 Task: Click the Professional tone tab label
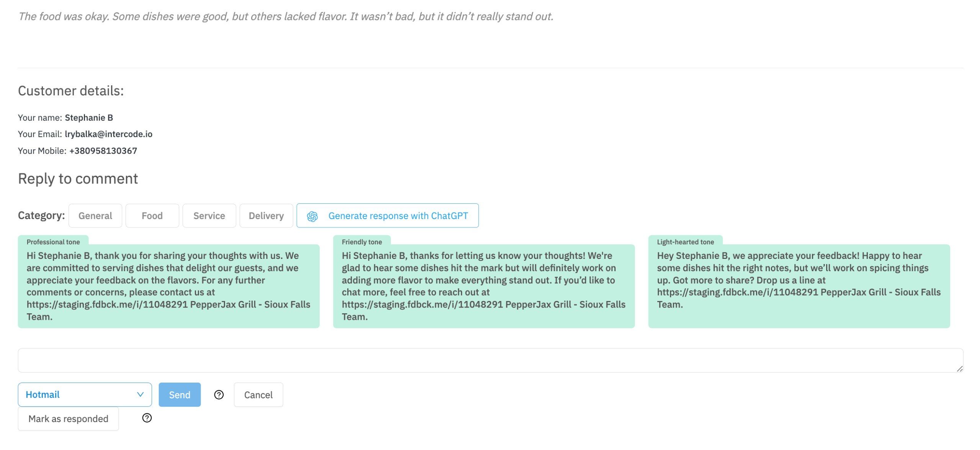[x=53, y=242]
